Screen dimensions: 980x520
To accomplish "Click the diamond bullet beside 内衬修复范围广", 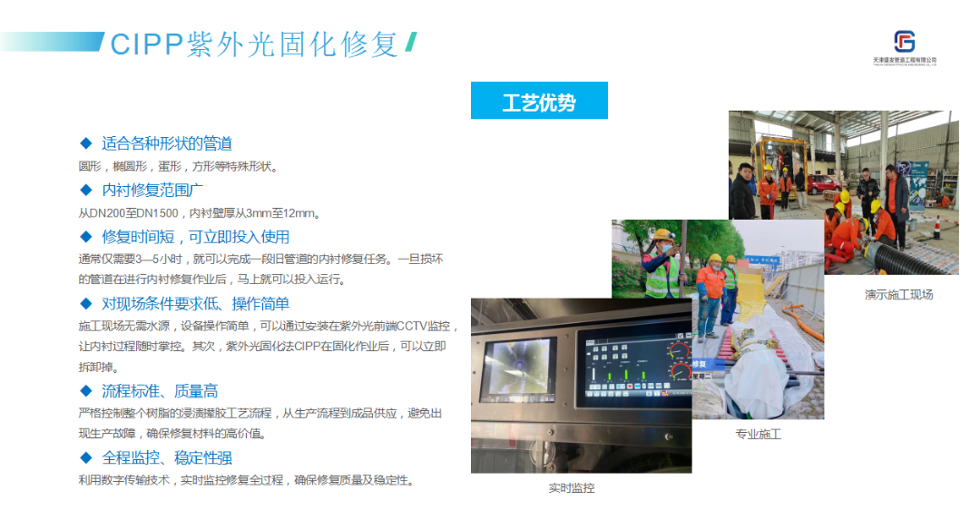I will coord(86,190).
